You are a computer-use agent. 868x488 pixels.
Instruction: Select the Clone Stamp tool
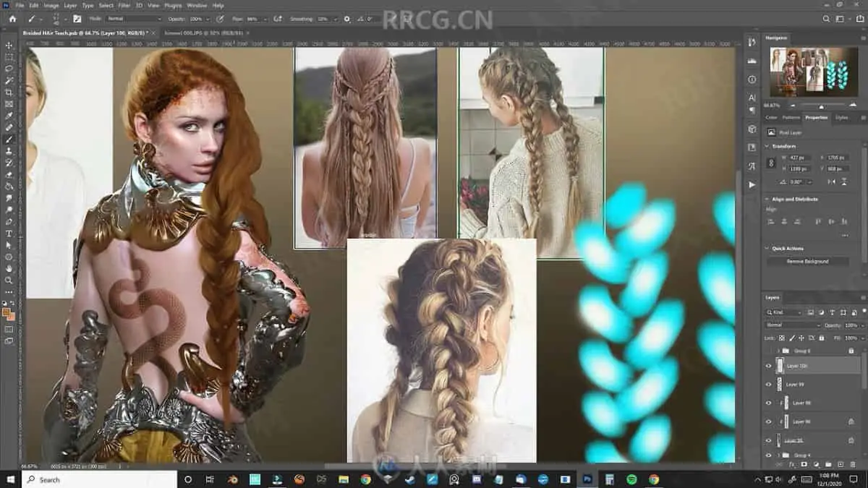click(x=9, y=151)
